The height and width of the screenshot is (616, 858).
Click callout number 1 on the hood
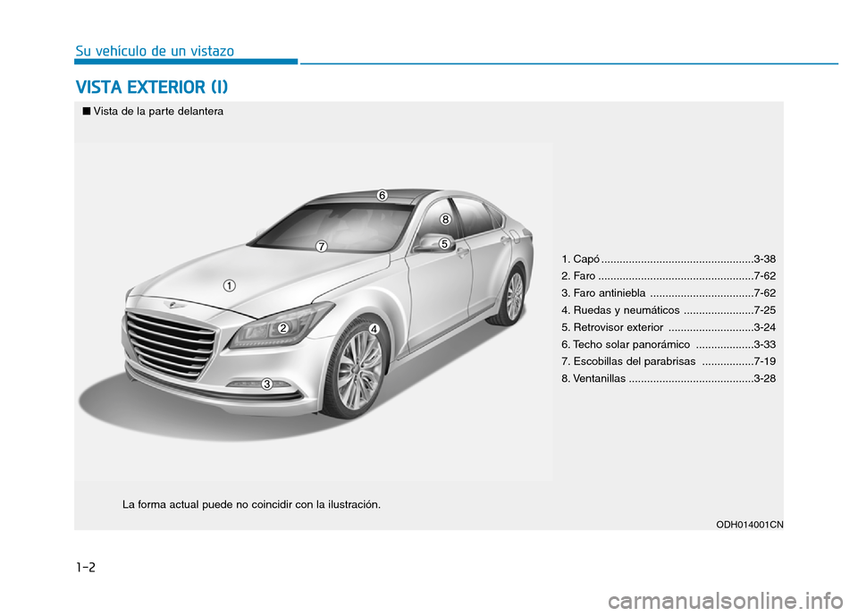tap(230, 285)
